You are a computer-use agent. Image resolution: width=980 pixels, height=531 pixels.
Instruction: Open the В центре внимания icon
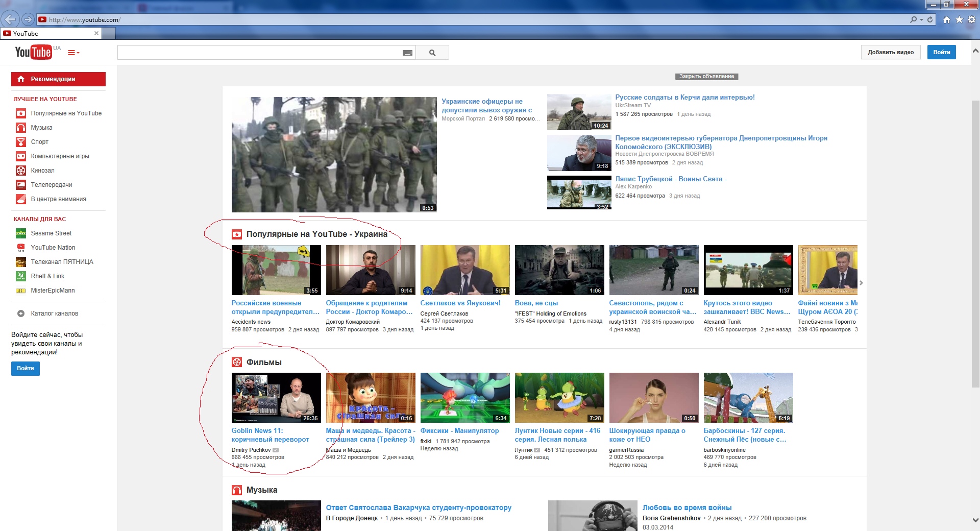point(21,199)
